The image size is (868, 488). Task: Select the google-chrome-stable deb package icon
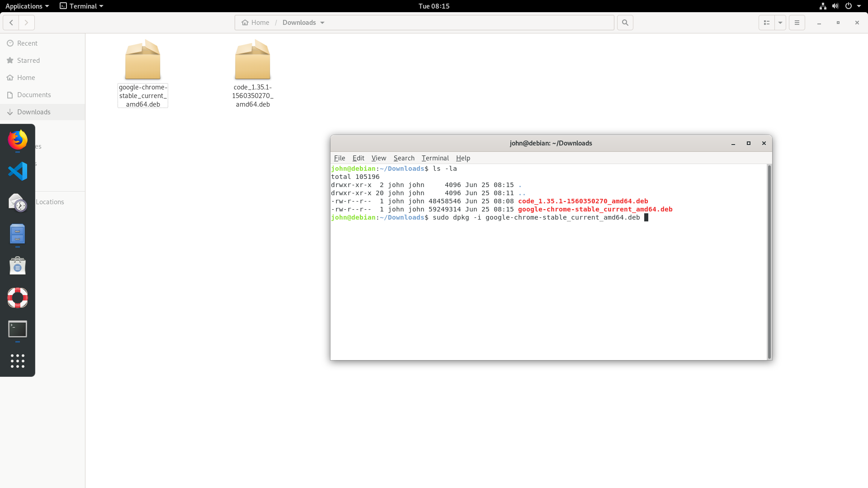click(x=143, y=60)
